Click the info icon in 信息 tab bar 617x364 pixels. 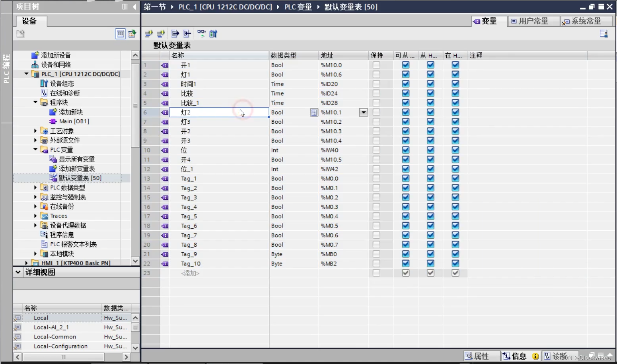[x=535, y=356]
